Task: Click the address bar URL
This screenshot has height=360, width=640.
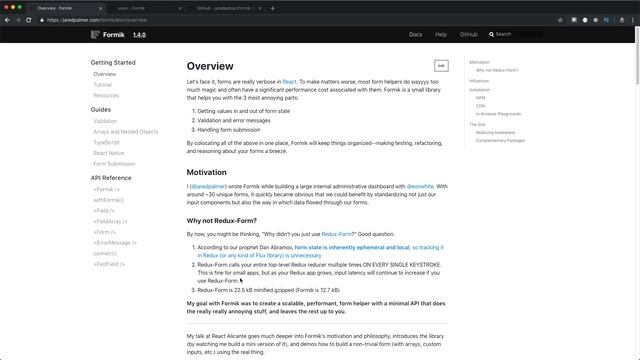Action: [97, 20]
